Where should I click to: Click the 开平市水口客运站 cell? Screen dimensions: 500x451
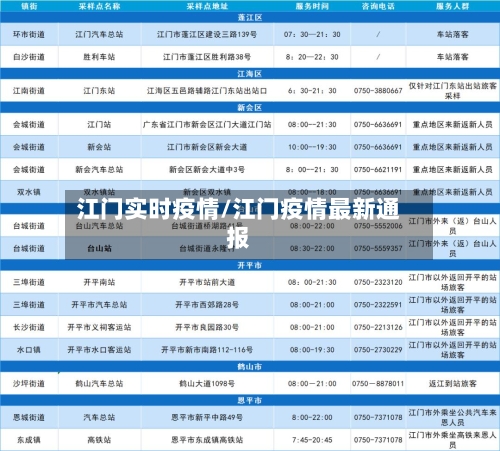coord(99,350)
